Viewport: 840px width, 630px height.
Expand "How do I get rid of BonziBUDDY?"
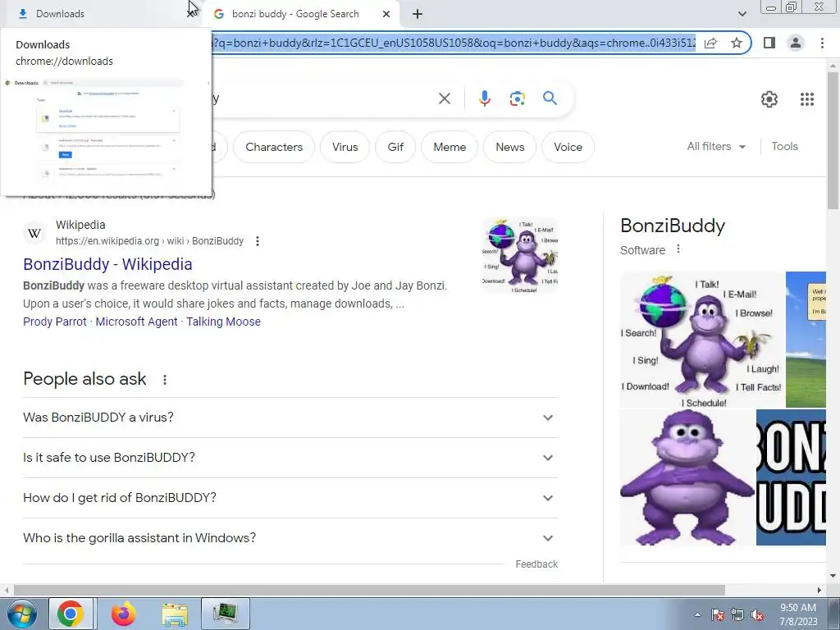click(x=290, y=498)
